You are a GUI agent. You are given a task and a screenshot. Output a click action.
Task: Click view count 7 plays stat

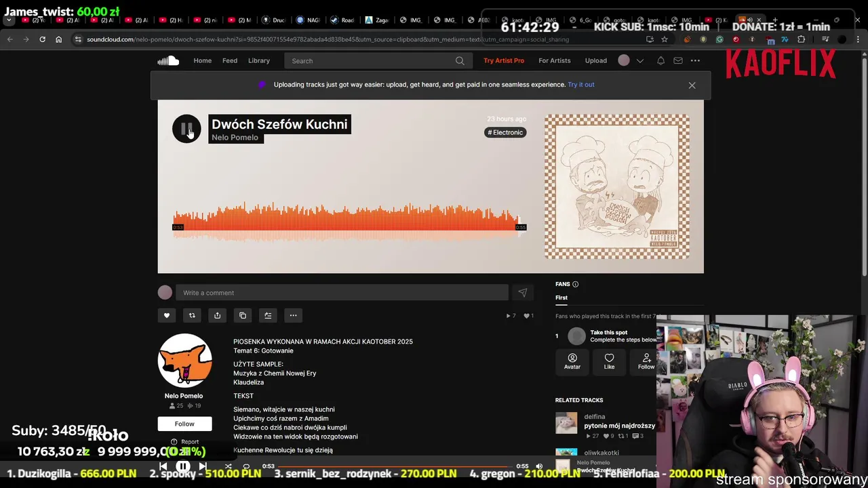511,316
